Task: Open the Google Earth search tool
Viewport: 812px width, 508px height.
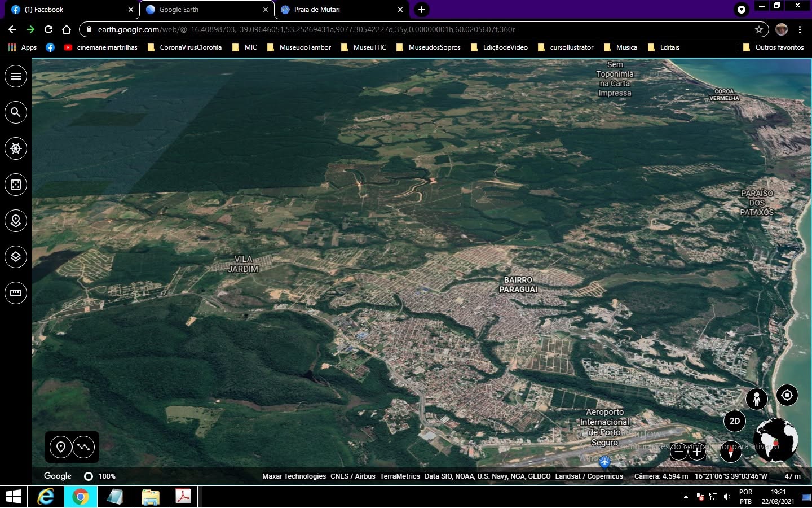Action: [x=16, y=112]
